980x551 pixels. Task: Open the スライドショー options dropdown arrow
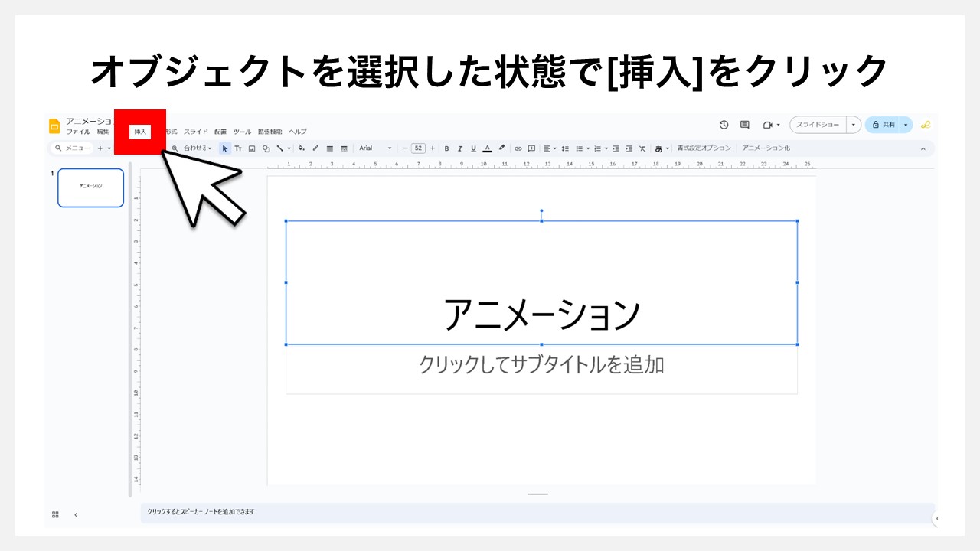click(852, 124)
